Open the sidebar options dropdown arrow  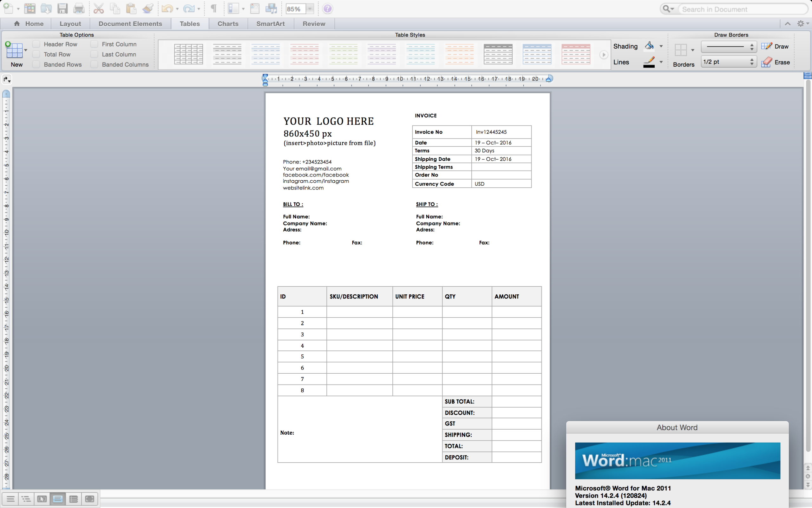(x=243, y=9)
